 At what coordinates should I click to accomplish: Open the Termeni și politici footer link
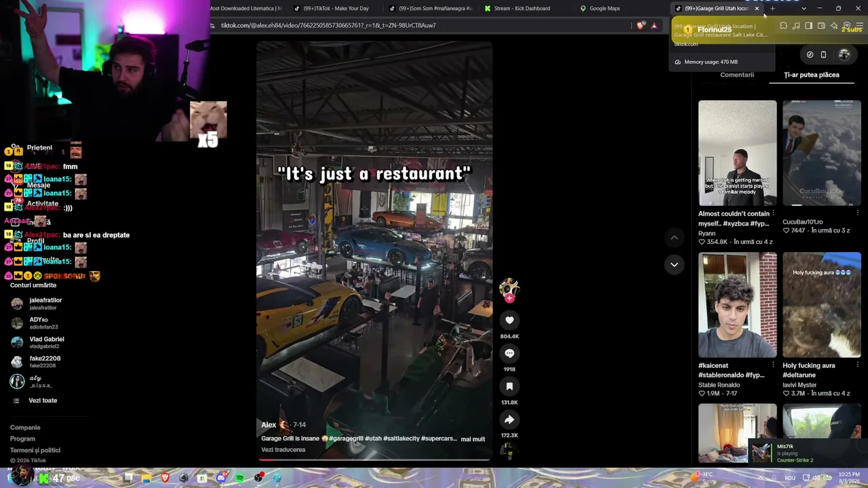click(x=35, y=450)
